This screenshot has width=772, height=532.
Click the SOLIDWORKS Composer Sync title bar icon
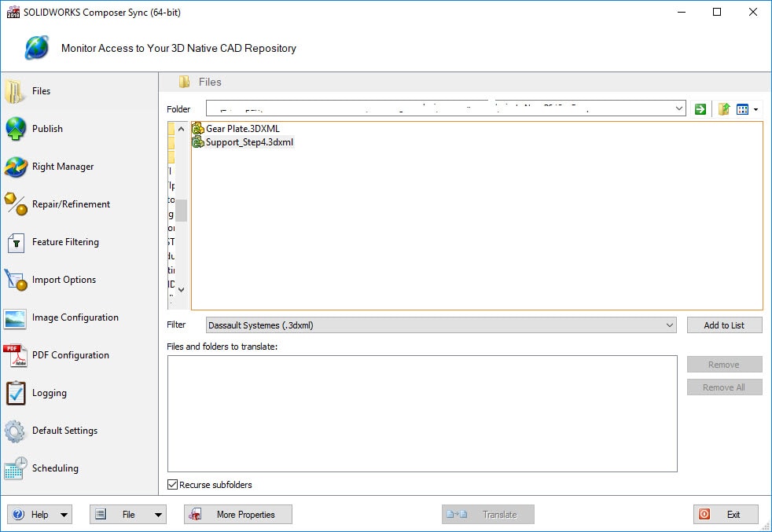pos(13,12)
